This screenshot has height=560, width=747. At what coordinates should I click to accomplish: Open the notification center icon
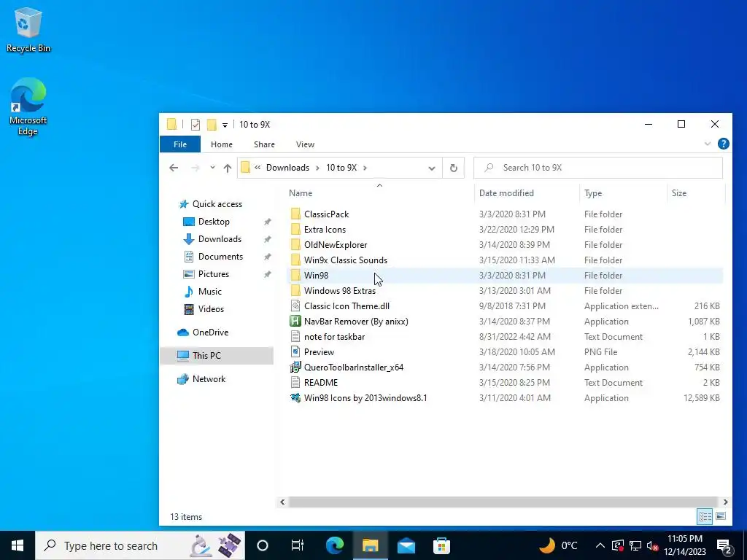click(x=724, y=546)
